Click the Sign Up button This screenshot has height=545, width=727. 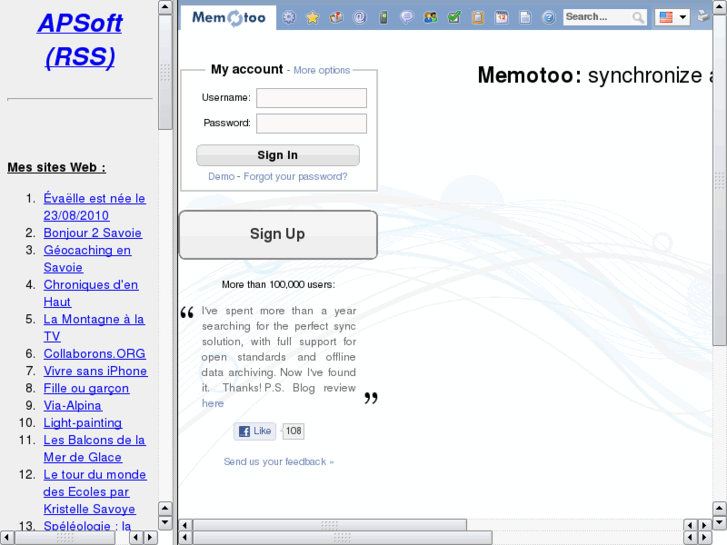(x=278, y=235)
